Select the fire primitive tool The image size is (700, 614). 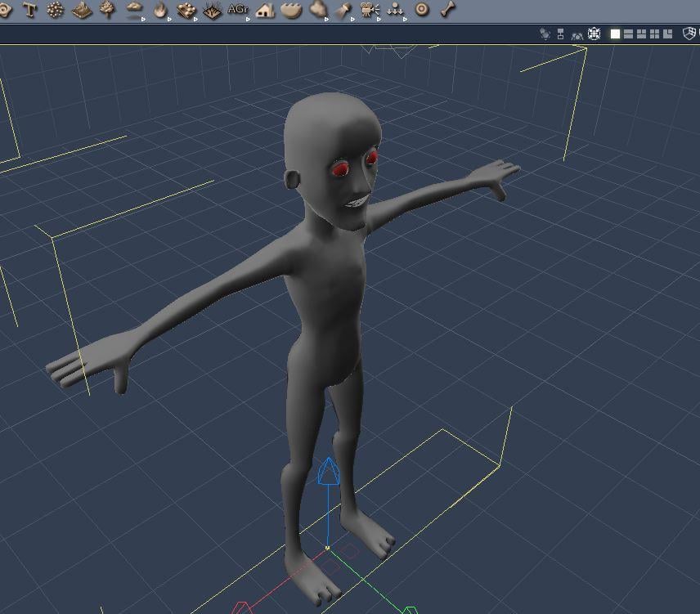(160, 11)
